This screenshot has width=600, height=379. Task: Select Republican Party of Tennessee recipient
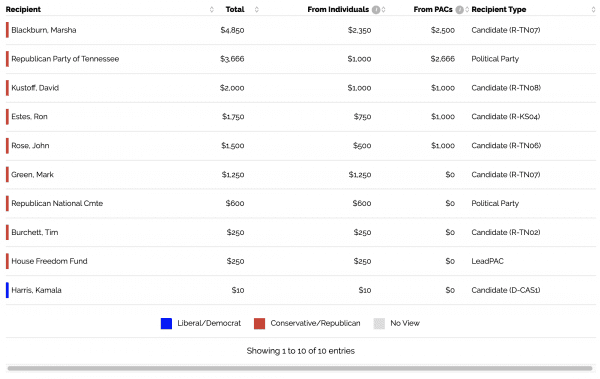(65, 59)
